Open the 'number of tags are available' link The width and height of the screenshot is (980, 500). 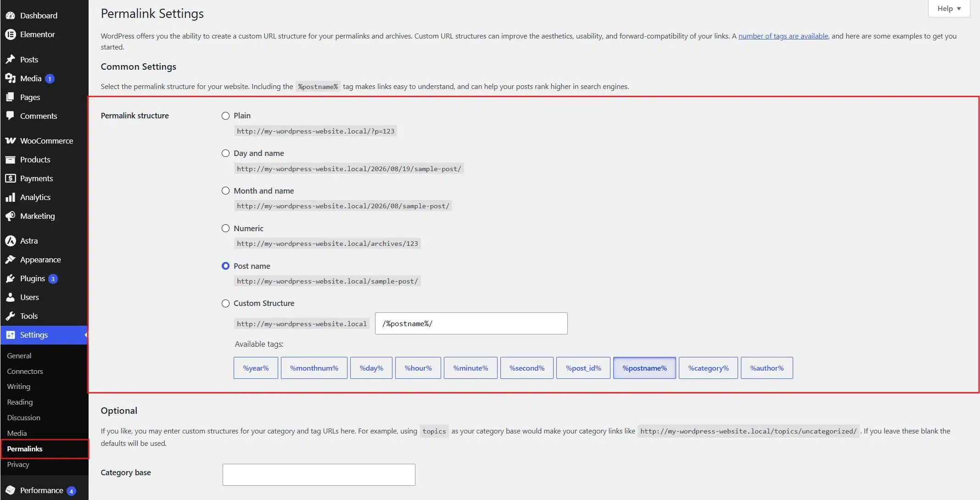[x=783, y=36]
